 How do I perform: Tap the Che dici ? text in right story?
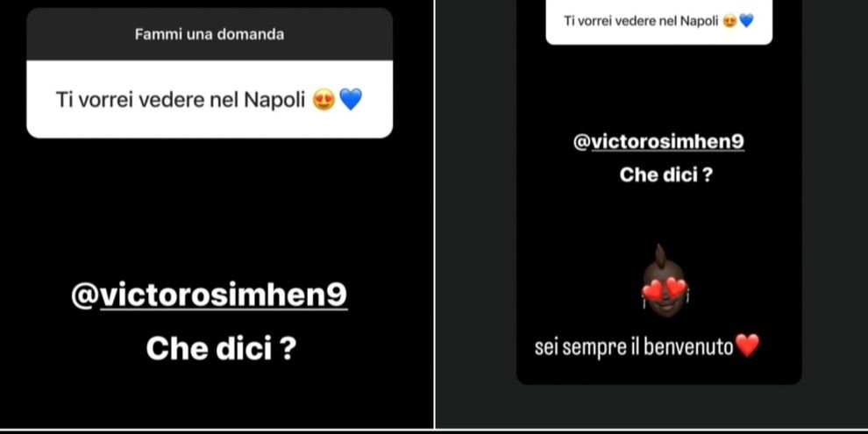[x=666, y=175]
